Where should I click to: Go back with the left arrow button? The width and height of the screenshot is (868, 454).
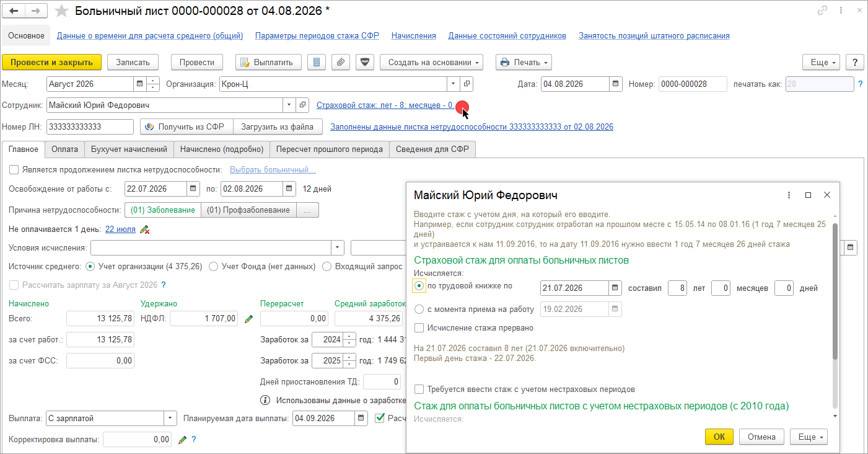(x=14, y=11)
